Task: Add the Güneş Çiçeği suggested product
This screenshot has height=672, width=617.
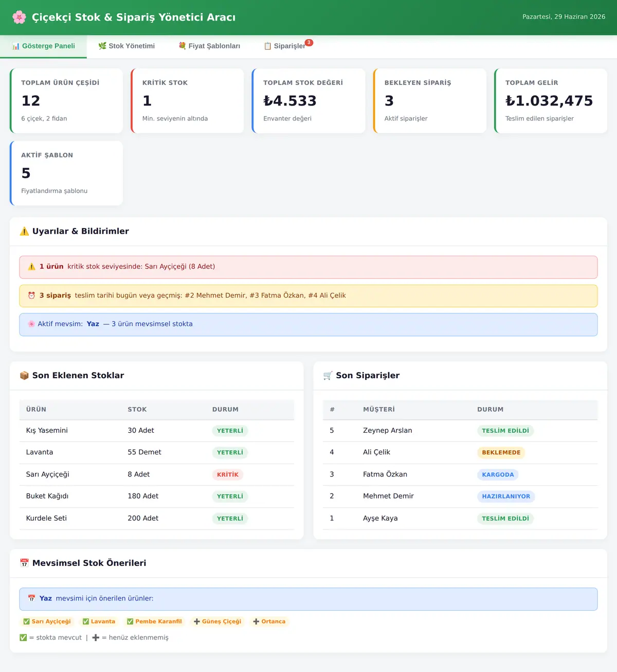Action: [217, 622]
